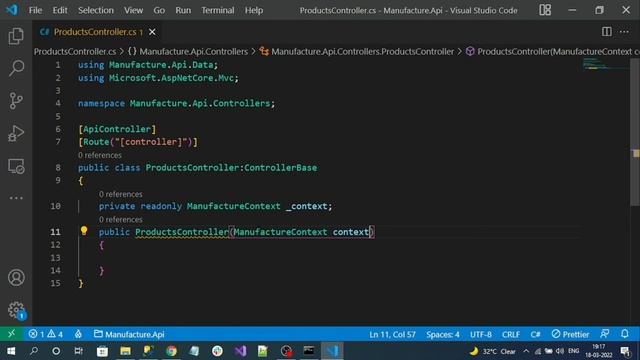
Task: Open the File menu
Action: [x=35, y=10]
